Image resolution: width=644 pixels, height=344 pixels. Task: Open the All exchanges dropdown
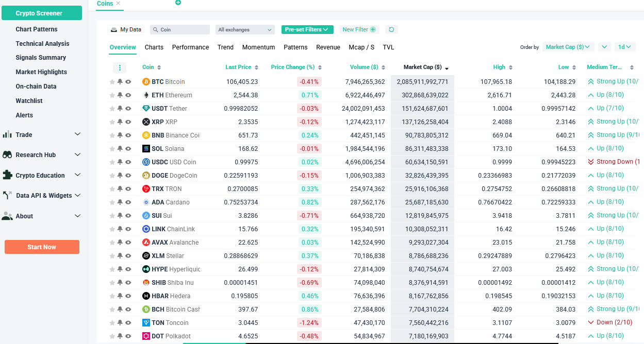tap(245, 30)
